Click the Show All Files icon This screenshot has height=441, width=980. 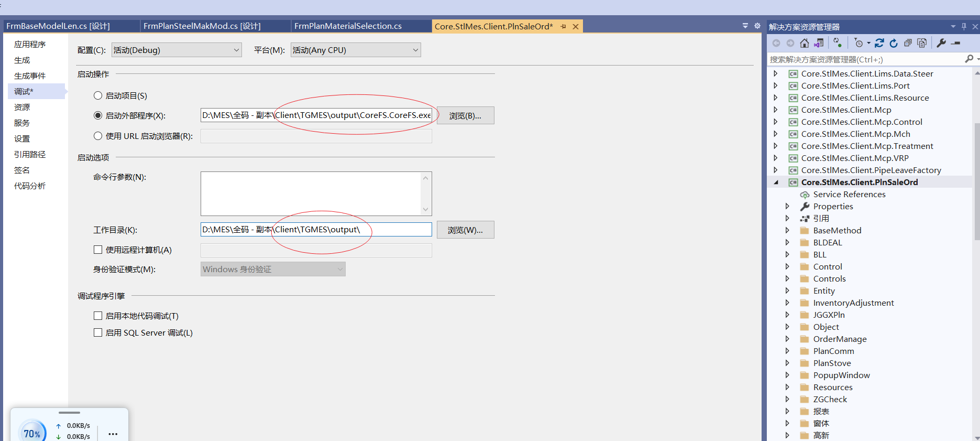click(x=922, y=43)
